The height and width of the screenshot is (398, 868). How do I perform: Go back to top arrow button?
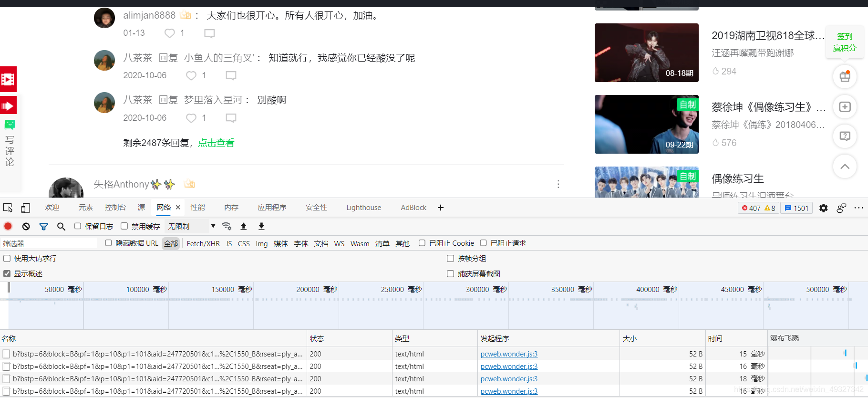[x=845, y=167]
